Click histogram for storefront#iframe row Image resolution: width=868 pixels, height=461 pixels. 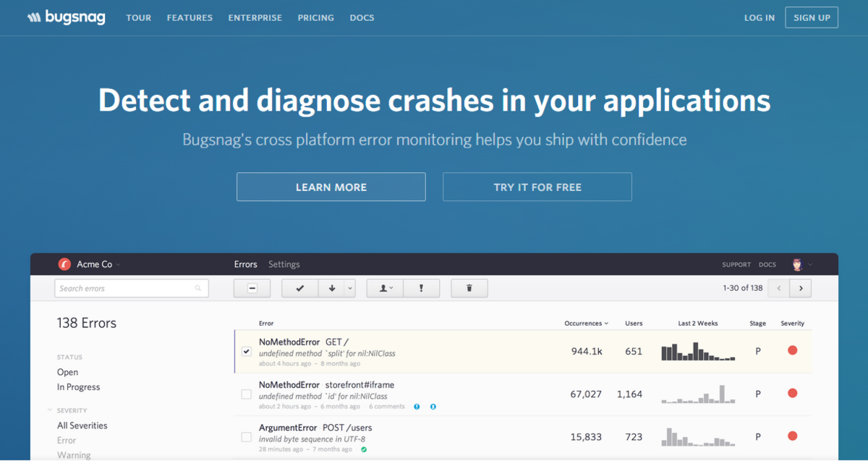(698, 394)
